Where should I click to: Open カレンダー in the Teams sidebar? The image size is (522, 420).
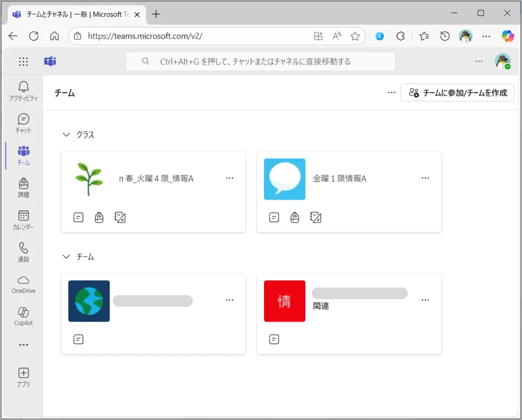23,220
